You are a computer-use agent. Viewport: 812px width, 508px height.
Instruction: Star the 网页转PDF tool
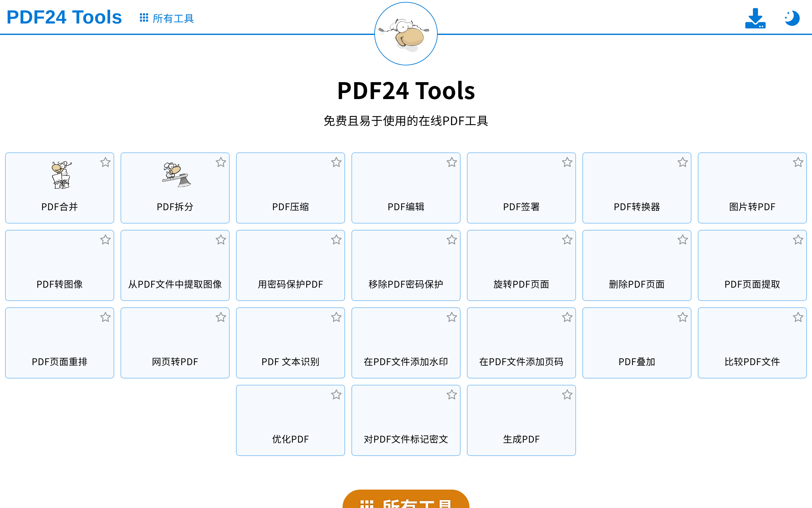tap(221, 317)
